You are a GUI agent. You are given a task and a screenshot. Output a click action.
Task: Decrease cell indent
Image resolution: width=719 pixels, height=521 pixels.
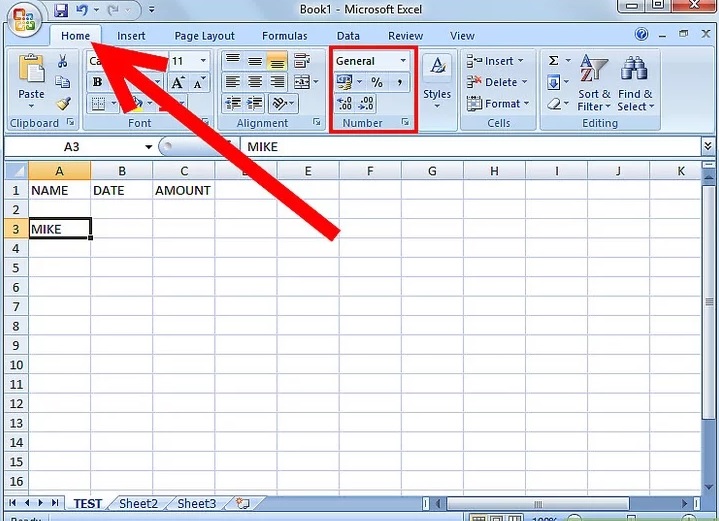pyautogui.click(x=233, y=103)
